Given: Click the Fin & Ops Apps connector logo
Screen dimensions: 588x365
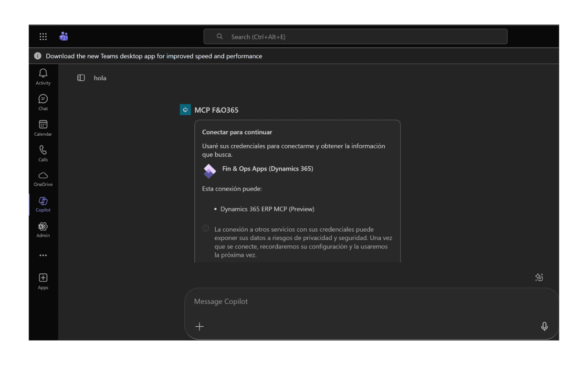Looking at the screenshot, I should [210, 171].
